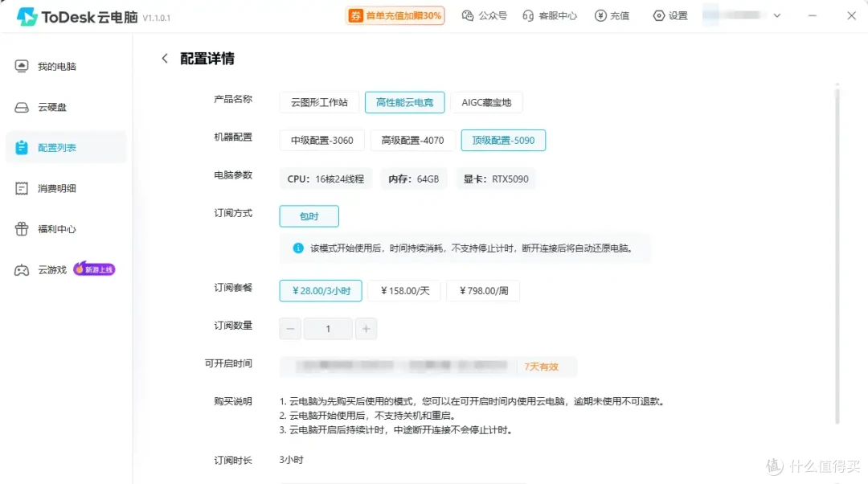
Task: Click the 显卡: RTX5090 spec
Action: pos(495,178)
